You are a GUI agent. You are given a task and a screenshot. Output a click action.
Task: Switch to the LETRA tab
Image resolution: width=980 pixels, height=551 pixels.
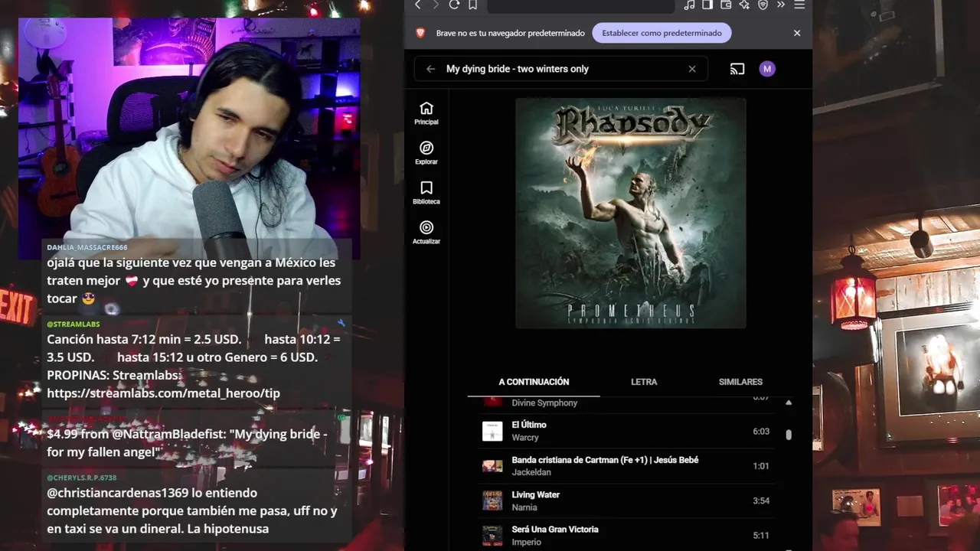click(x=644, y=382)
